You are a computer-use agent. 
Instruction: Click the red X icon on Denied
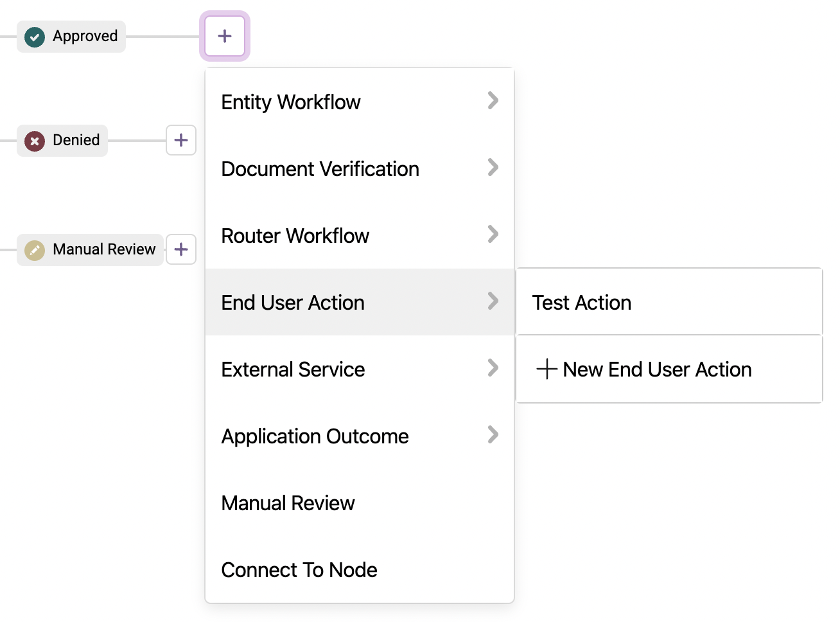[35, 141]
